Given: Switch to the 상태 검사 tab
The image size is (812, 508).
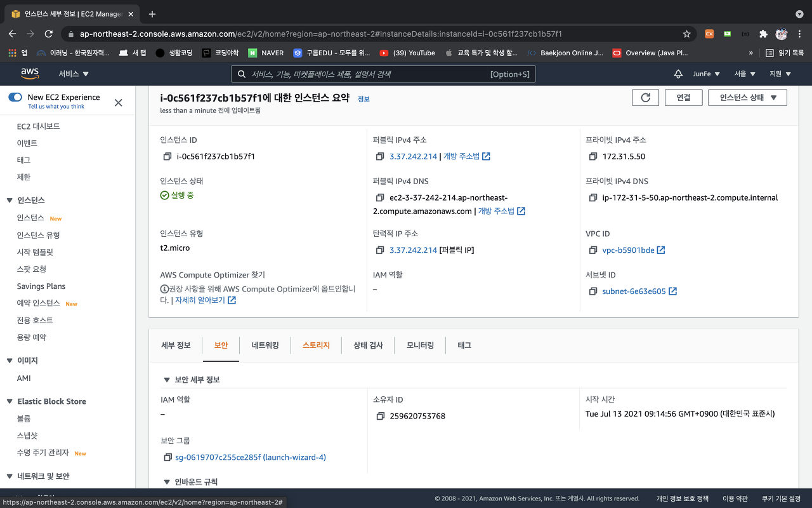Looking at the screenshot, I should (368, 345).
